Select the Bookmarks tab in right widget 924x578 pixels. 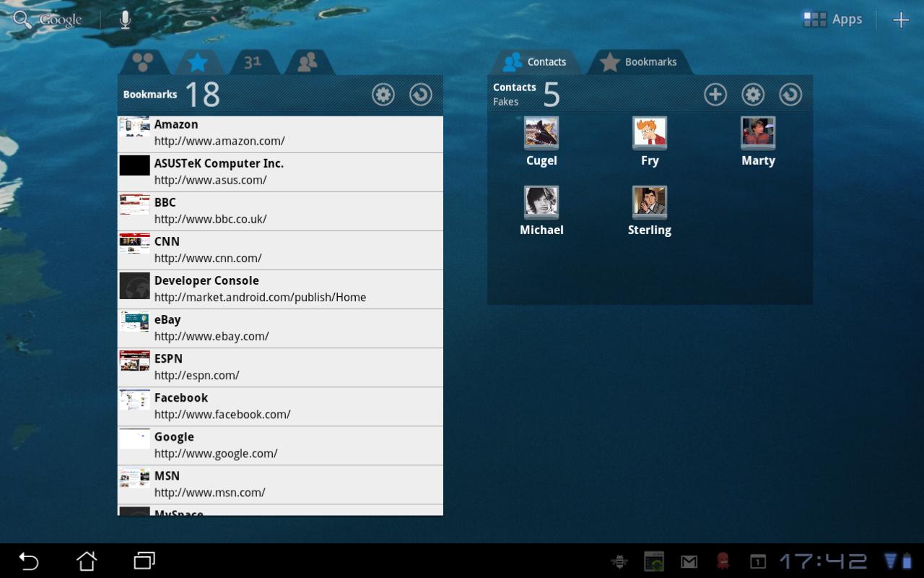pos(640,62)
